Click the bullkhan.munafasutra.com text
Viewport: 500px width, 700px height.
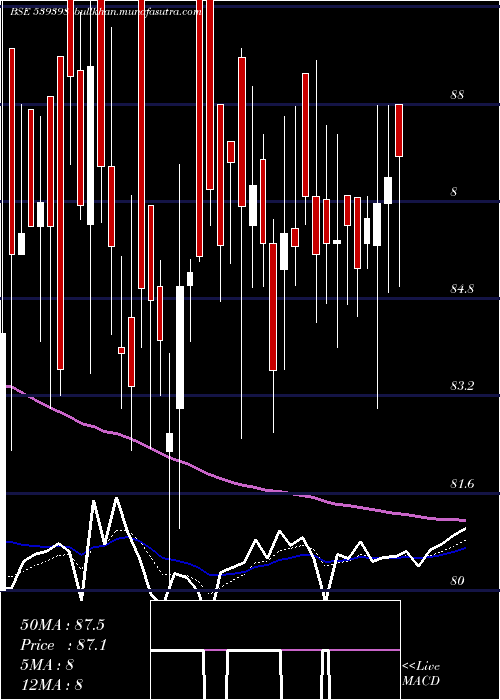pyautogui.click(x=137, y=12)
